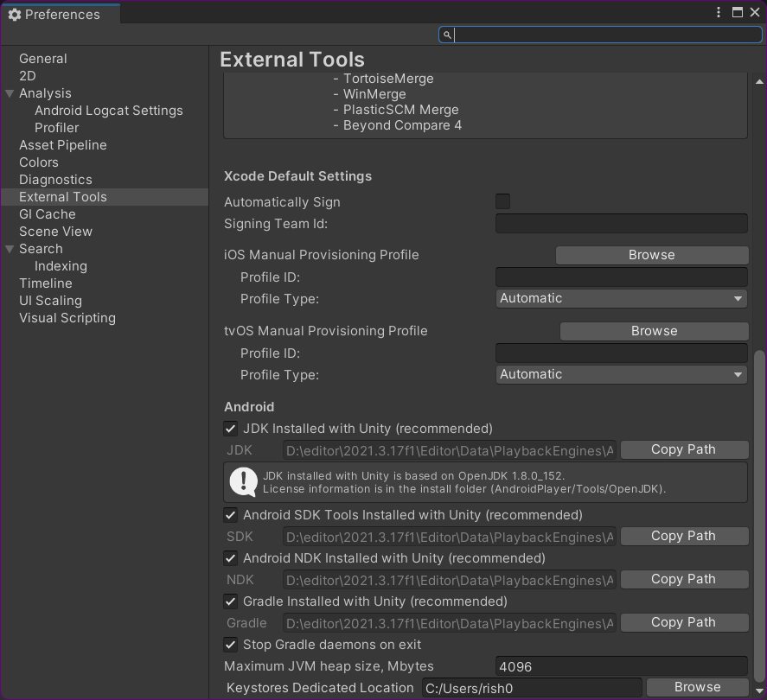
Task: Uncheck Android NDK Installed with Unity
Action: pos(231,558)
